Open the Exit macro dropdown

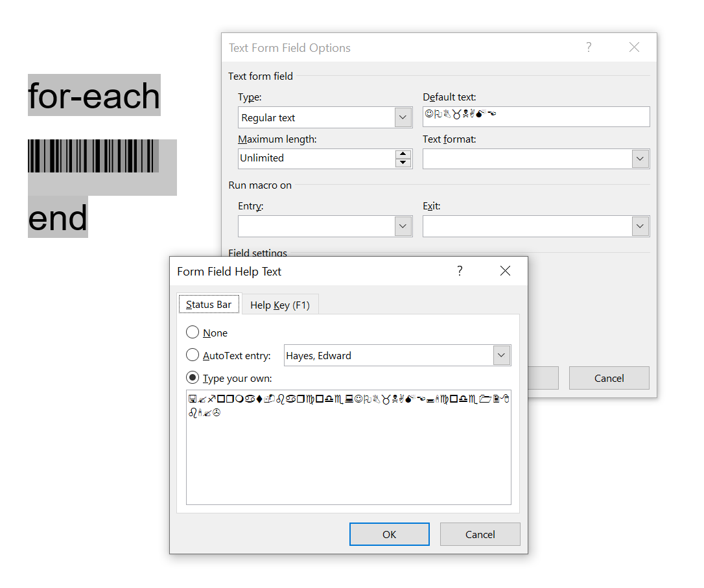pyautogui.click(x=640, y=226)
